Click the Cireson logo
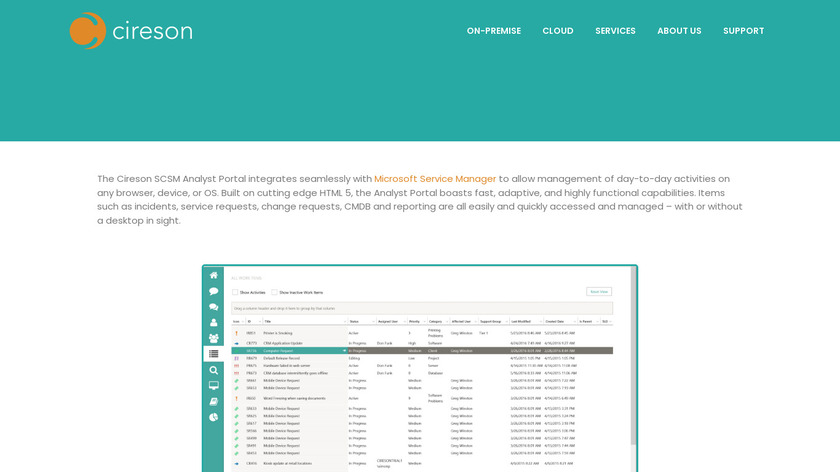840x472 pixels. click(x=131, y=31)
